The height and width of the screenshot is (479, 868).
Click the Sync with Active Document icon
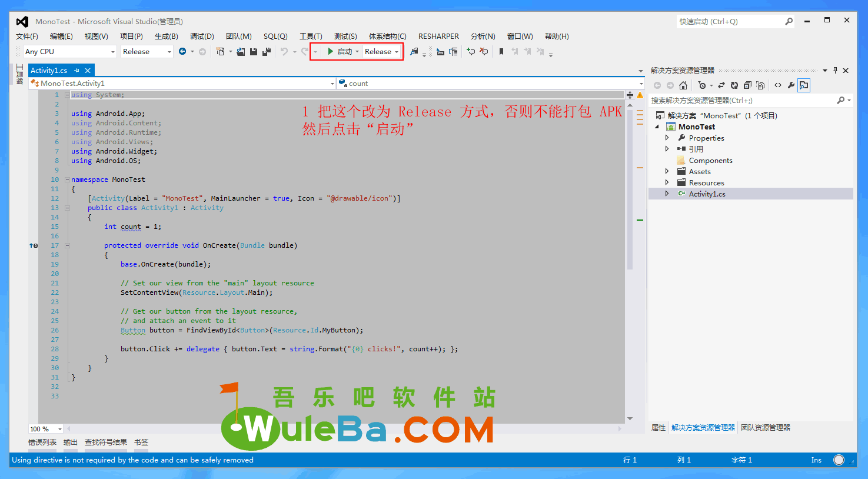click(x=721, y=85)
